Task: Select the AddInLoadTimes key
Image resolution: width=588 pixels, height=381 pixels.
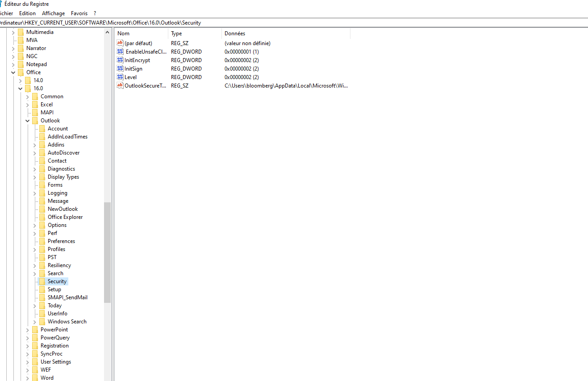Action: (67, 137)
